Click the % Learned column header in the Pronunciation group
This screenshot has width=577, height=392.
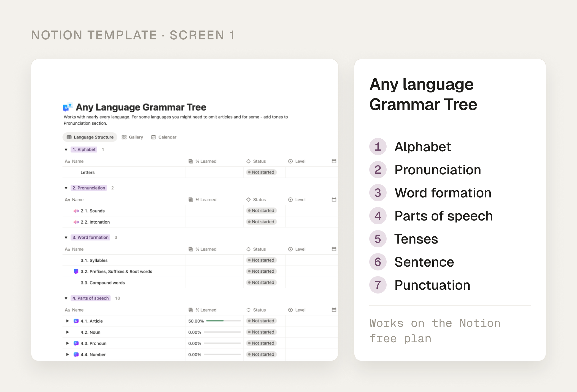point(202,200)
